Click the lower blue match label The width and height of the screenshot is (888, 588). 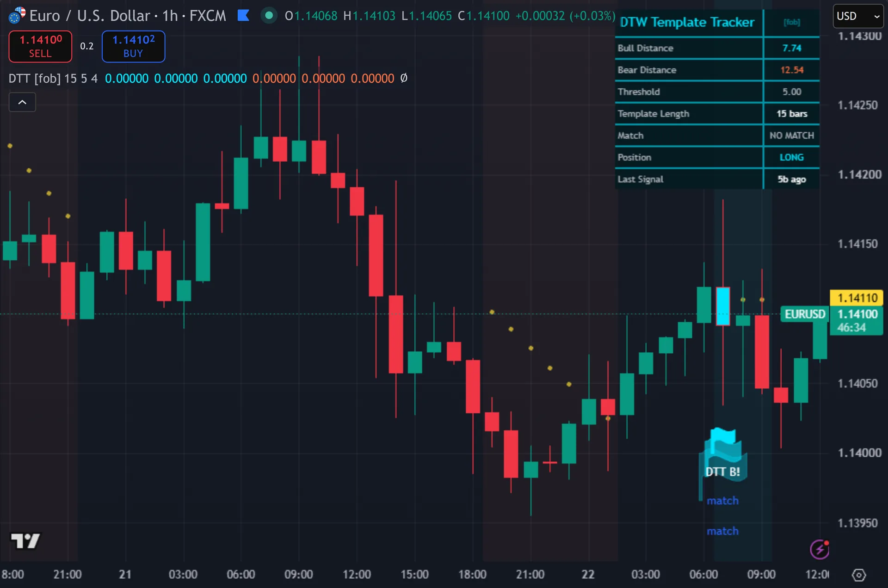(x=722, y=531)
